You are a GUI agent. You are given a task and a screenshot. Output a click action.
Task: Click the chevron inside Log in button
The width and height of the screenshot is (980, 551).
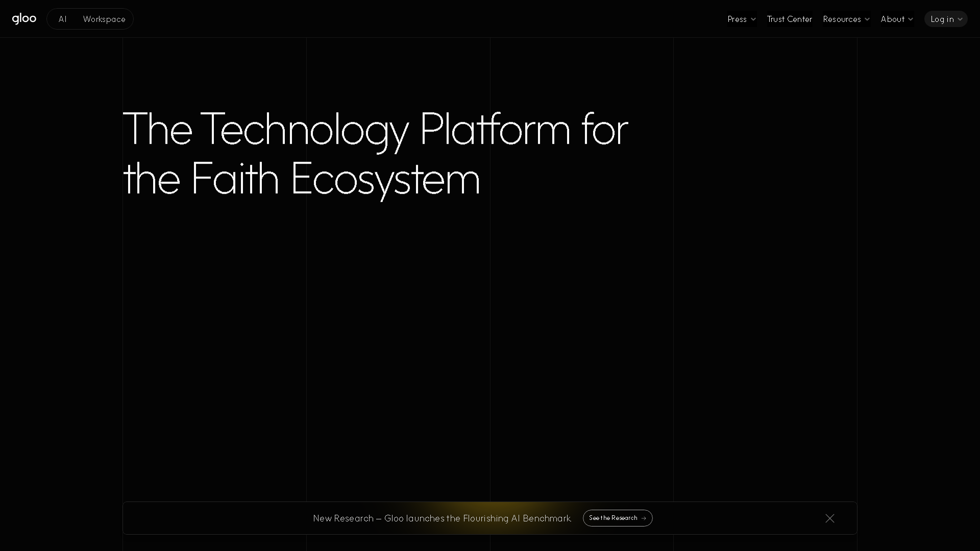pos(960,19)
